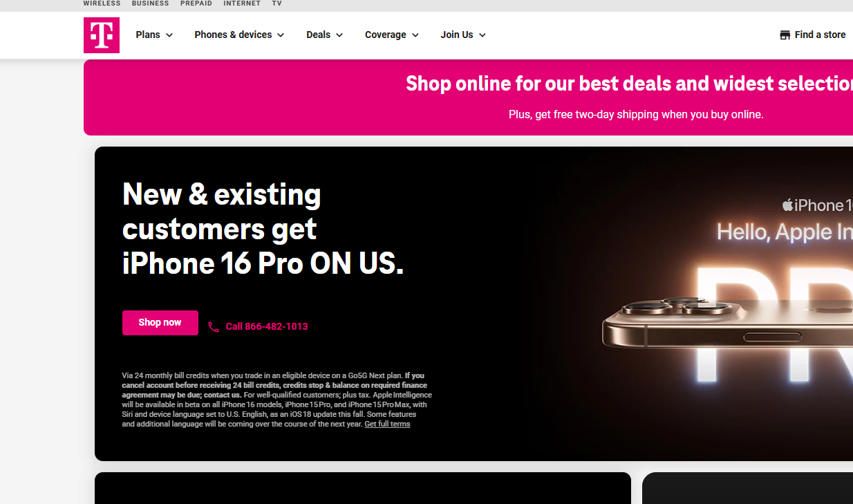Click the Find a store link

[820, 35]
